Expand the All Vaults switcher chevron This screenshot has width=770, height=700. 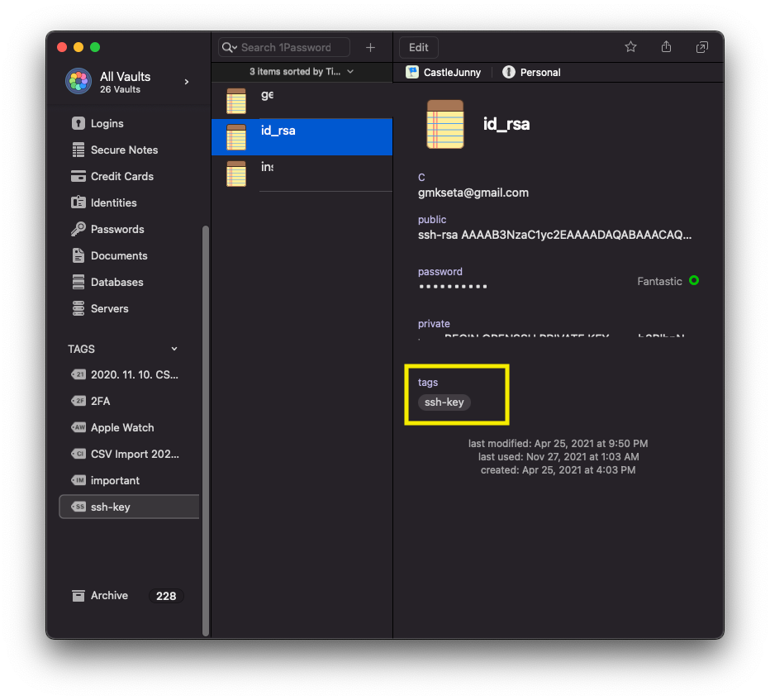(187, 82)
